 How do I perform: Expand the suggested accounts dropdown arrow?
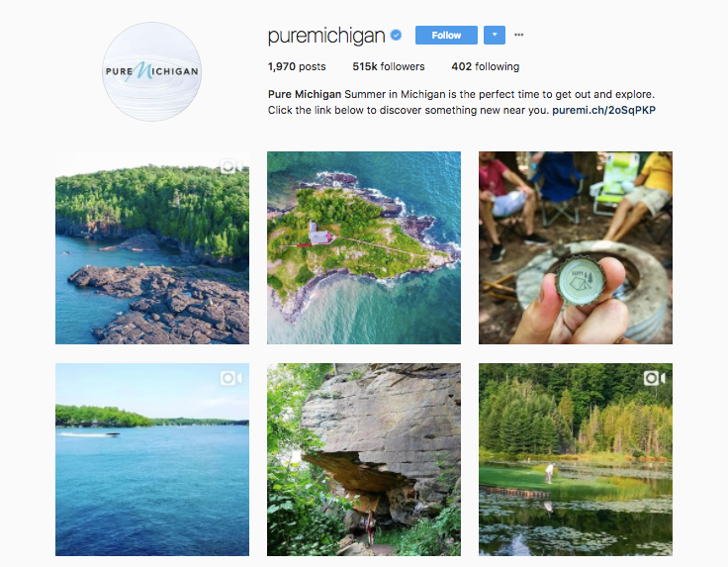tap(495, 36)
